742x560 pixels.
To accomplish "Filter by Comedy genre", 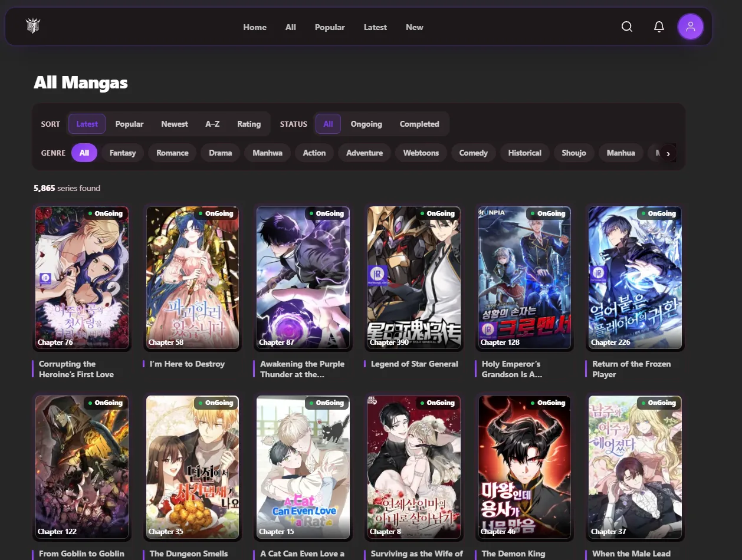I will point(474,153).
